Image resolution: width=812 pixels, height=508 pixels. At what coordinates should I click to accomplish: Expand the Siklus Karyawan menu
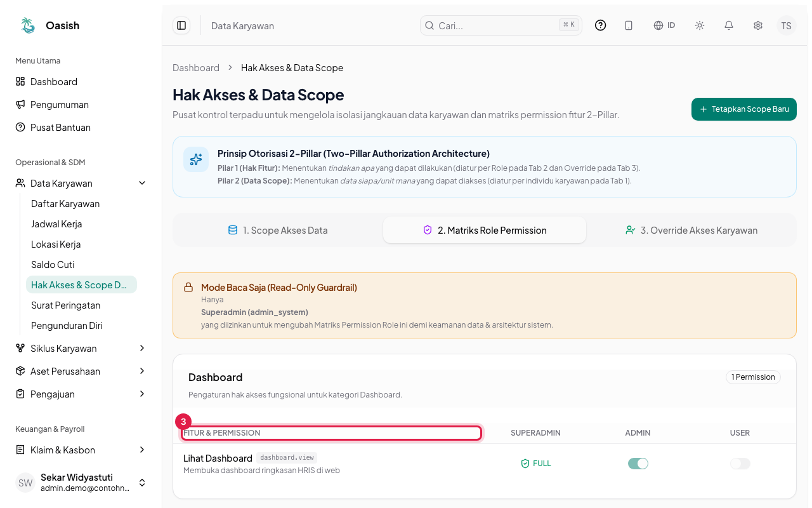(x=81, y=349)
